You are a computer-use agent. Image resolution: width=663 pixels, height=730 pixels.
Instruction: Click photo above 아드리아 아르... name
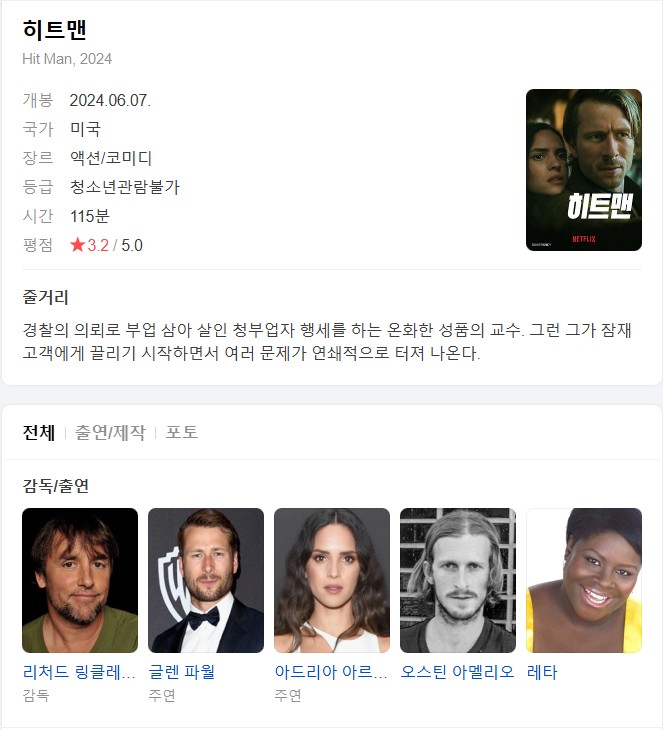click(332, 580)
